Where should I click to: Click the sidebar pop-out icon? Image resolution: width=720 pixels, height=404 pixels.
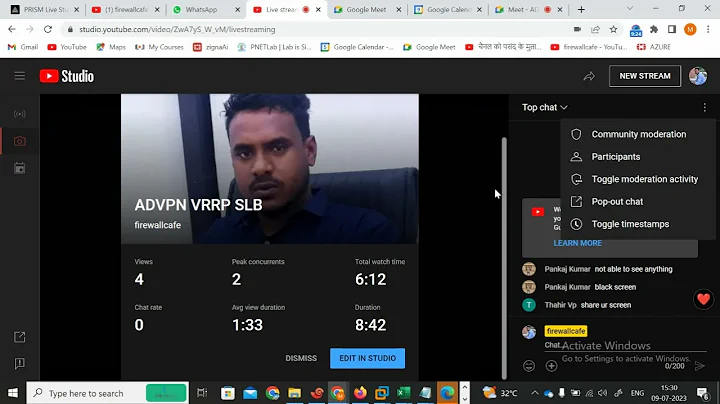pyautogui.click(x=19, y=337)
